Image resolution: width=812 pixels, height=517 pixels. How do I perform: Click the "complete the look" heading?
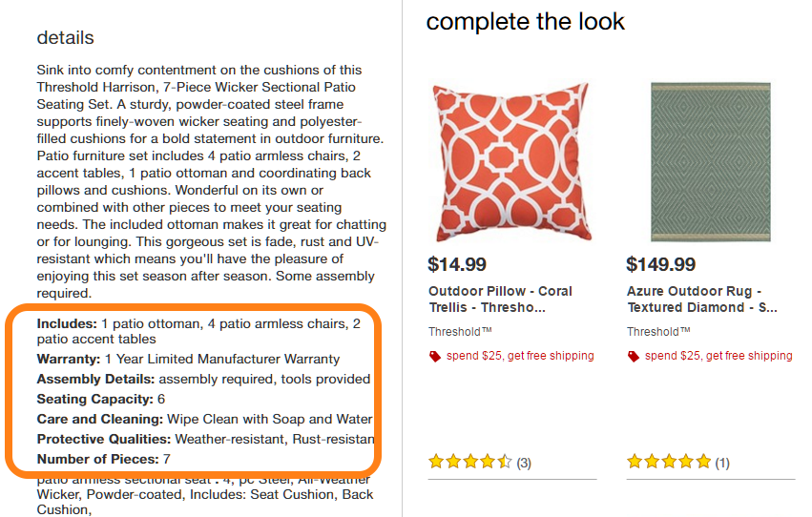pyautogui.click(x=525, y=22)
